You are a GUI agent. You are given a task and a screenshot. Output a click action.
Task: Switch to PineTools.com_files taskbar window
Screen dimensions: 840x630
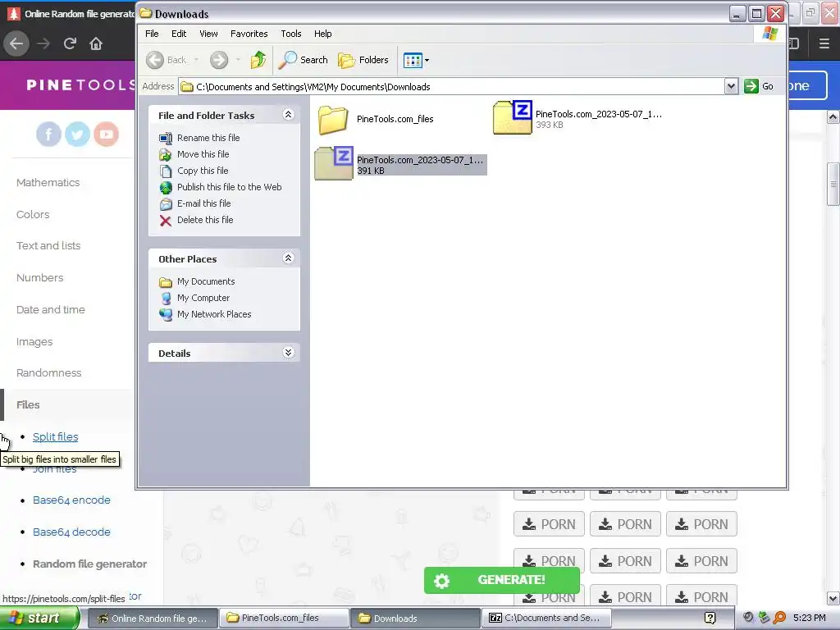click(284, 619)
